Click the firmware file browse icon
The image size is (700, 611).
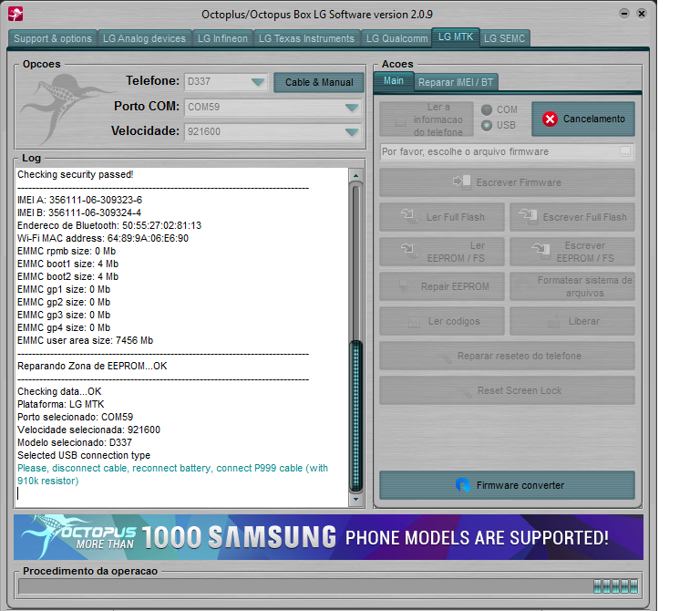[x=625, y=152]
